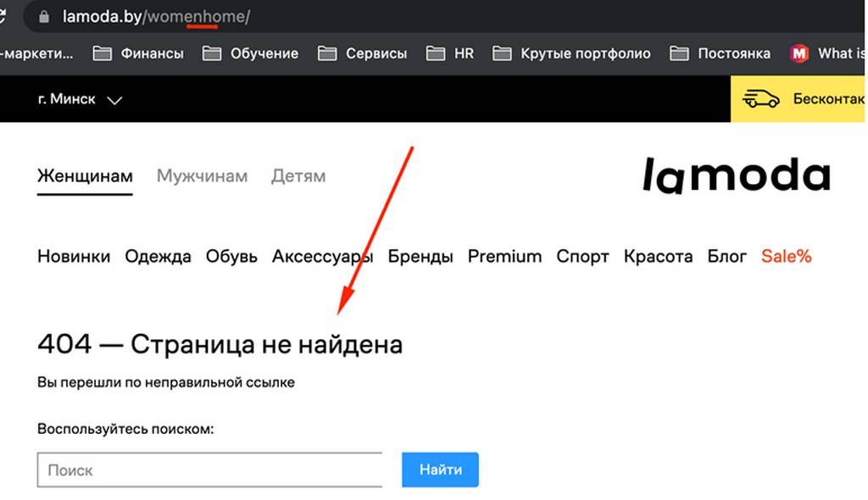The width and height of the screenshot is (868, 500).
Task: Click the lock icon in the address bar
Action: 44,17
